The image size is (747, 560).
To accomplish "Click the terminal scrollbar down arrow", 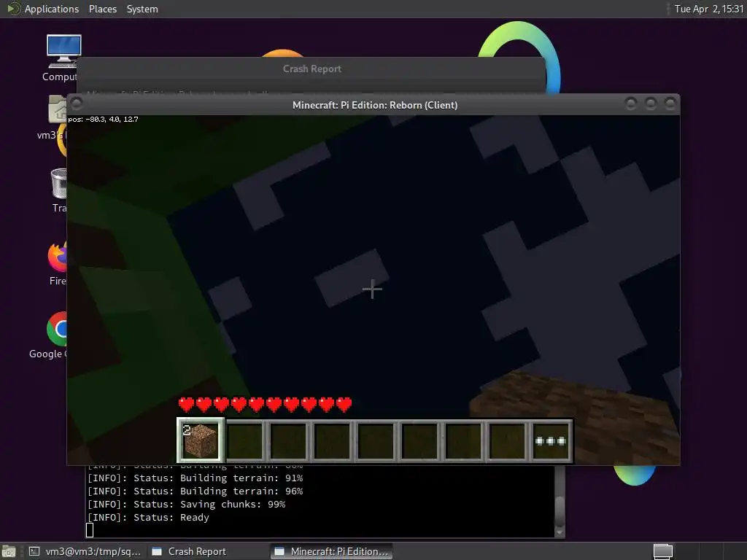I will 560,532.
